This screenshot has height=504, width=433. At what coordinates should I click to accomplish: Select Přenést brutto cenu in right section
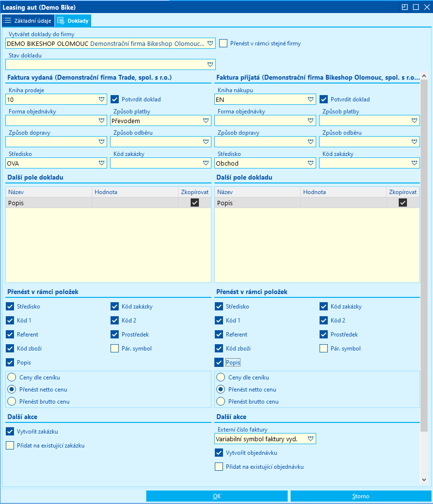pos(221,401)
